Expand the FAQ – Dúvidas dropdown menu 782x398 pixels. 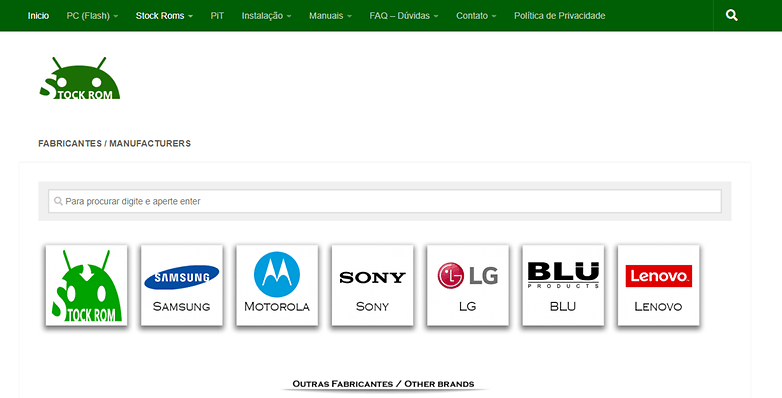tap(404, 15)
